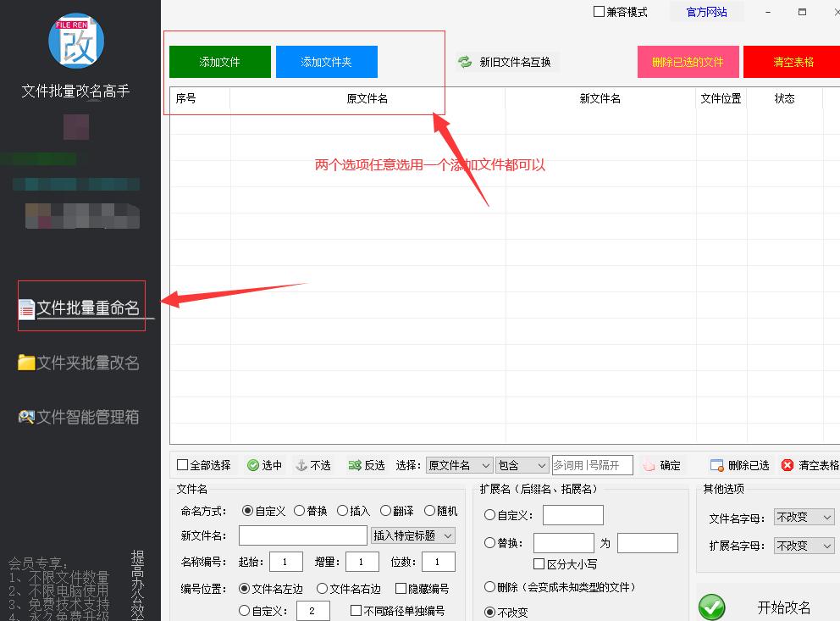840x621 pixels.
Task: Click the green 添加文件 button
Action: pos(219,61)
